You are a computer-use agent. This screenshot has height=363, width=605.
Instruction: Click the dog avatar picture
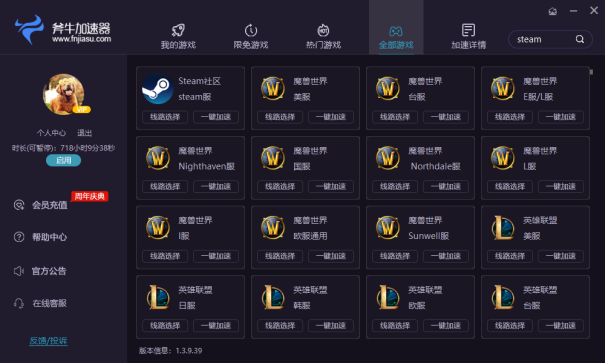[64, 94]
